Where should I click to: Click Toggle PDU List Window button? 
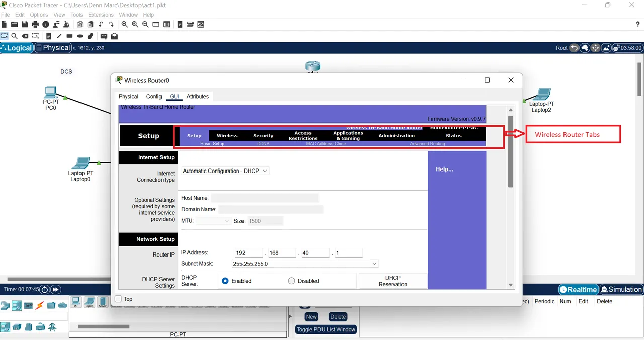(326, 330)
